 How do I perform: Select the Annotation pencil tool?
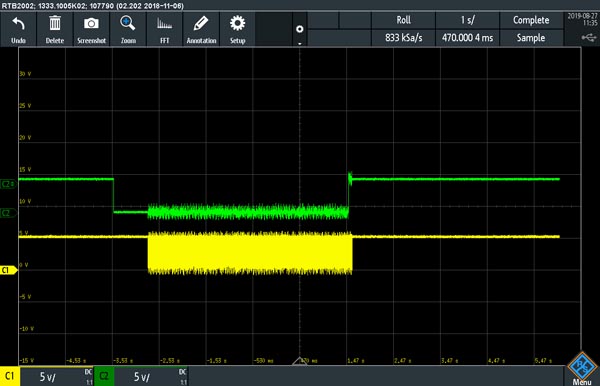(201, 29)
